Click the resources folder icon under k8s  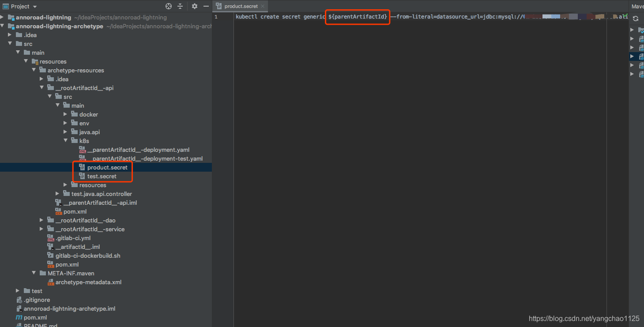(x=74, y=185)
